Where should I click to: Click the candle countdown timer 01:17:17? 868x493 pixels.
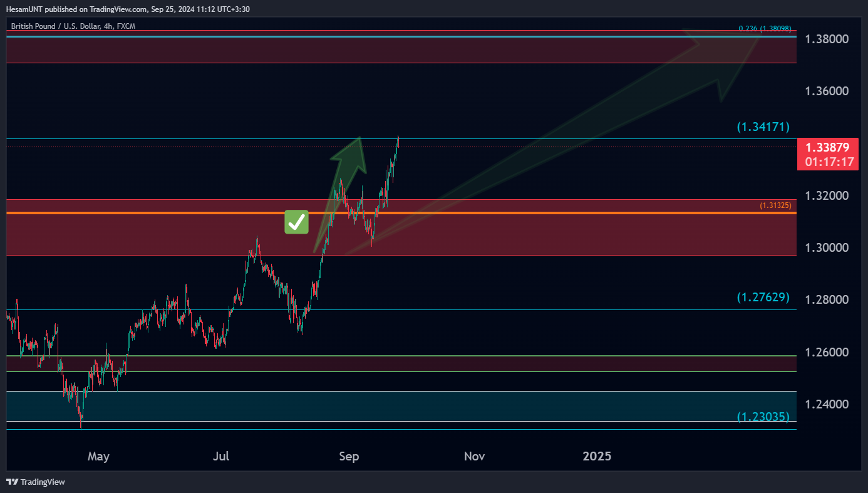point(829,162)
